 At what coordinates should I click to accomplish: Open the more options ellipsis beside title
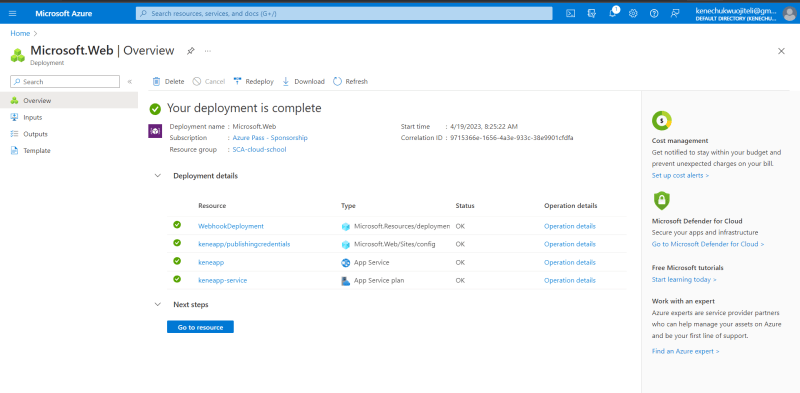pos(208,51)
